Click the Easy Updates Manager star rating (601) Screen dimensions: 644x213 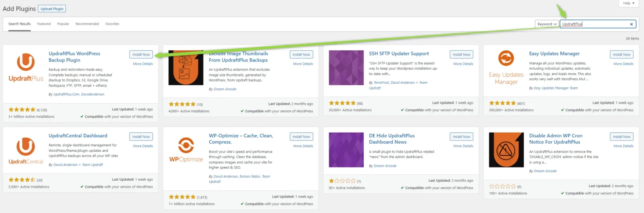(x=502, y=103)
